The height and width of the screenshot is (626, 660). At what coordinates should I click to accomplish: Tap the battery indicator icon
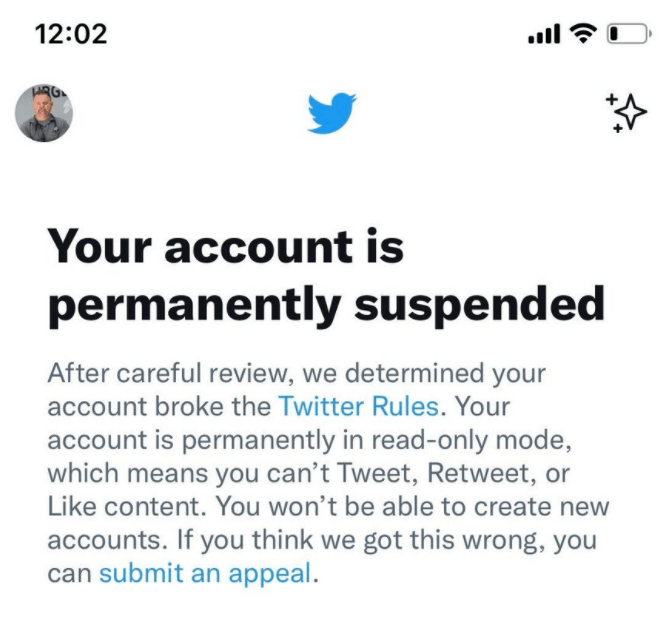tap(626, 35)
